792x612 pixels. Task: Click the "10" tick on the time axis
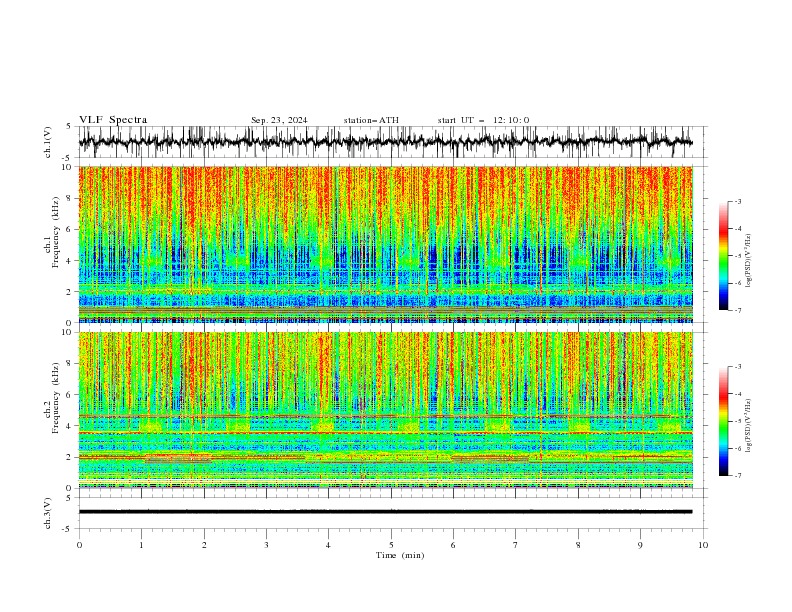(703, 545)
